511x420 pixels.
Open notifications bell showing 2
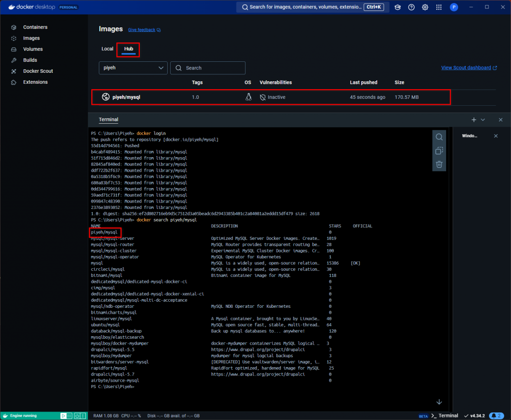(x=497, y=416)
